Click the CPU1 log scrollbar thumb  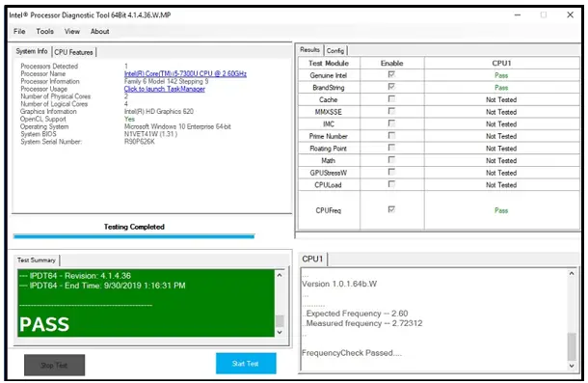(572, 346)
